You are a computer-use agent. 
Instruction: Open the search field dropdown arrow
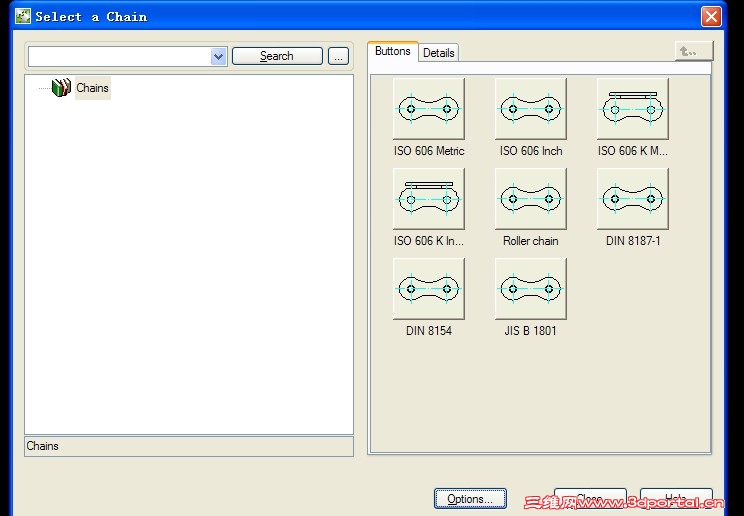[218, 56]
